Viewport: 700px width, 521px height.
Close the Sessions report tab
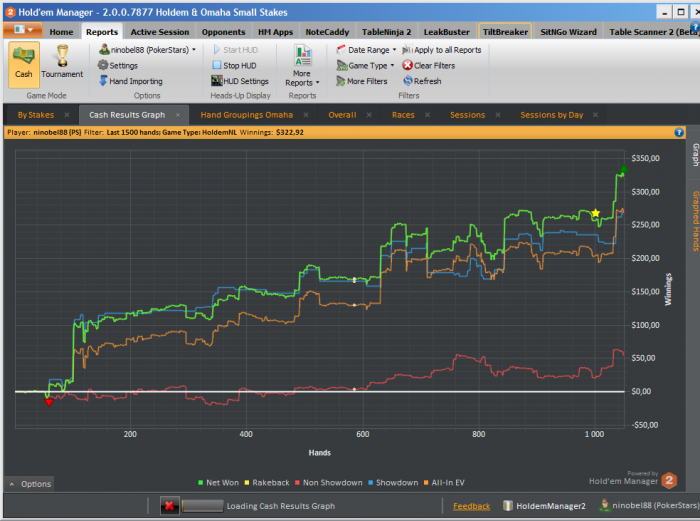(498, 115)
